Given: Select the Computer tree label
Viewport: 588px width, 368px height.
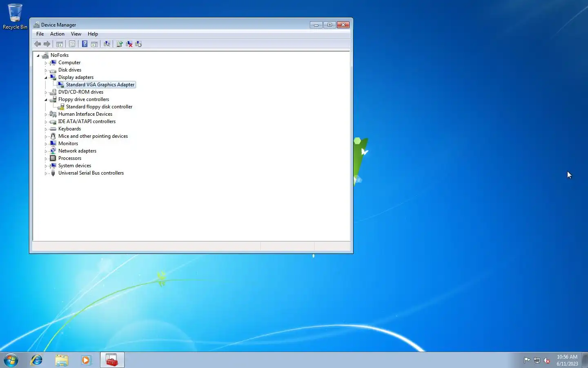Looking at the screenshot, I should coord(69,63).
